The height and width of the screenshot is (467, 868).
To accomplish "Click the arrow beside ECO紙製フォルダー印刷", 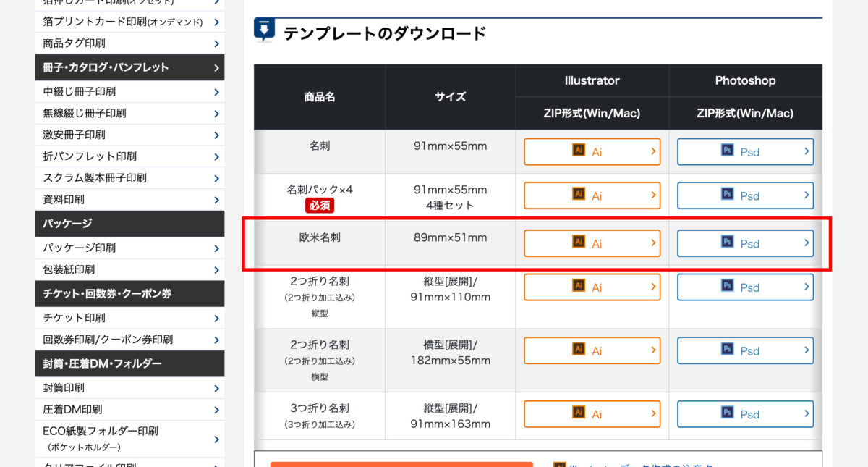I will coord(216,439).
